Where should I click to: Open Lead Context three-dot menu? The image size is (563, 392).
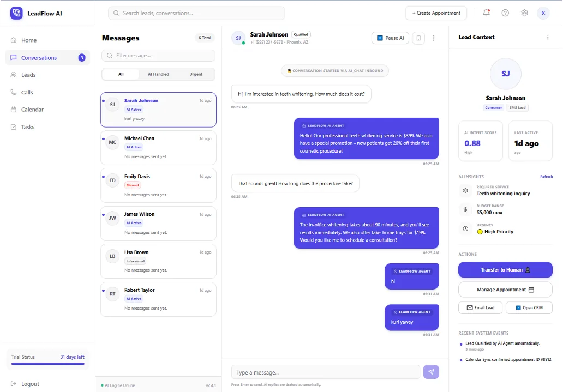[x=548, y=37]
